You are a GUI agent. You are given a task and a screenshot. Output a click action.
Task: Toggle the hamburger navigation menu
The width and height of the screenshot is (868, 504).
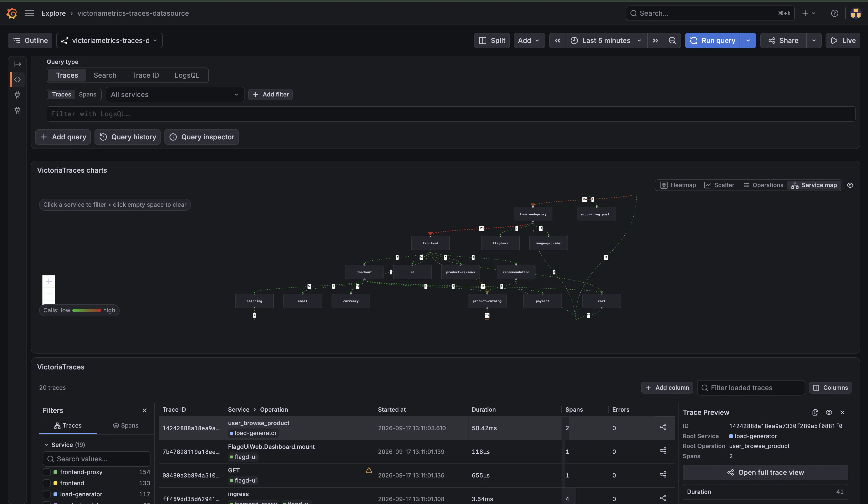tap(29, 13)
